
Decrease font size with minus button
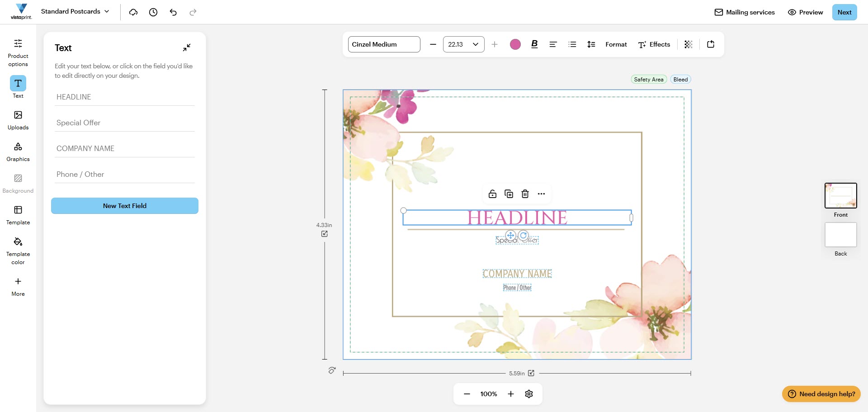click(433, 44)
